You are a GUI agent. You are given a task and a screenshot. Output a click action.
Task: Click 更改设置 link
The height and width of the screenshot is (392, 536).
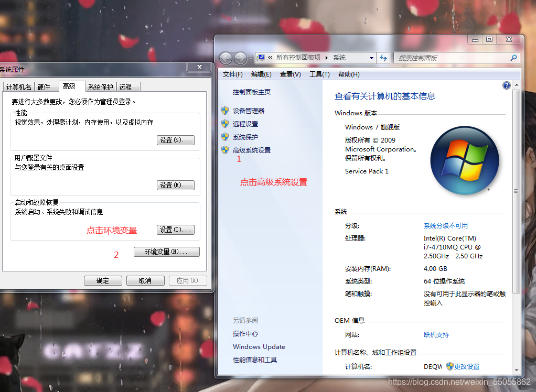click(467, 366)
